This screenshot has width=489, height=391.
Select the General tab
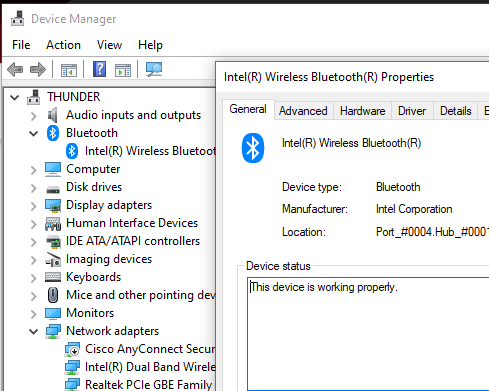(248, 109)
